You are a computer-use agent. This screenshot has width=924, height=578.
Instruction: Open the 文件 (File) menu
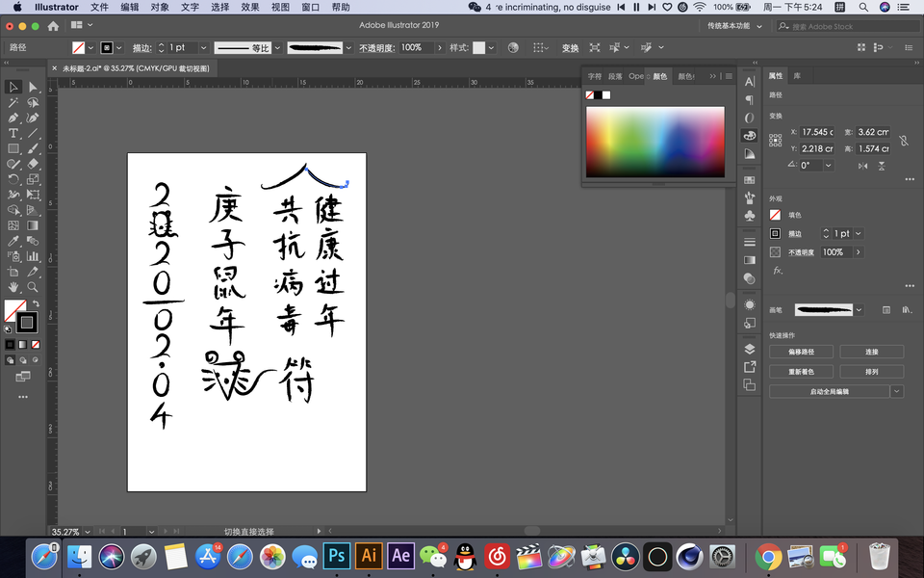coord(99,7)
